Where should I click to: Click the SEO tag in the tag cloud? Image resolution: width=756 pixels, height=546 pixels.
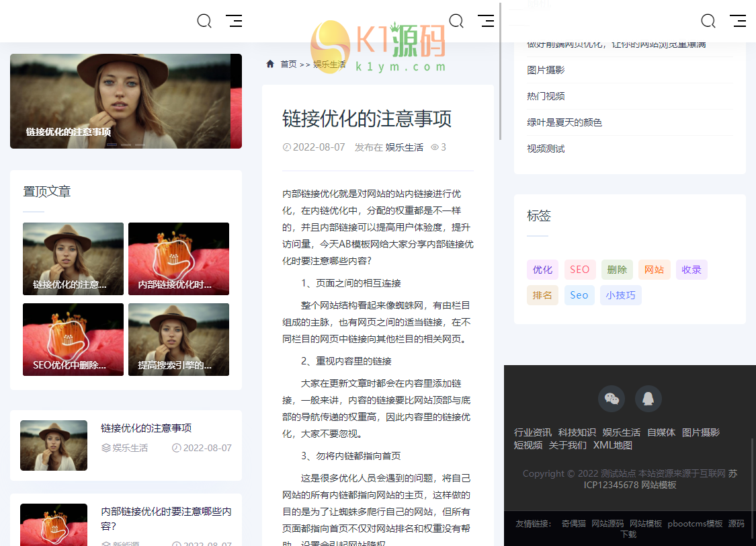coord(579,269)
